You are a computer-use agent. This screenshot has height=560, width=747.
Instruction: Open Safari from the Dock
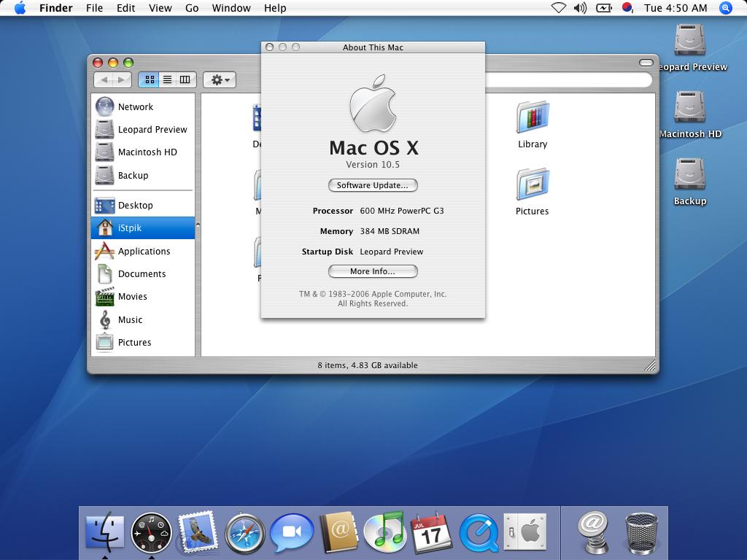click(x=244, y=533)
